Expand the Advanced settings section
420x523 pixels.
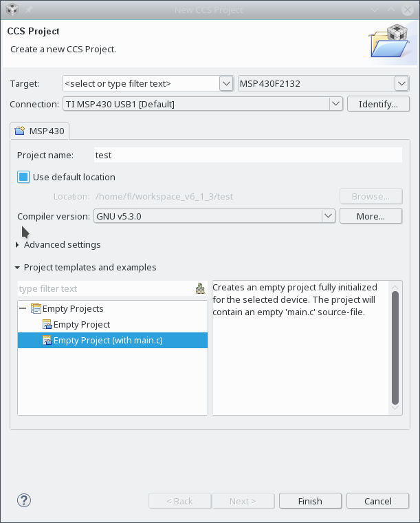(x=17, y=245)
